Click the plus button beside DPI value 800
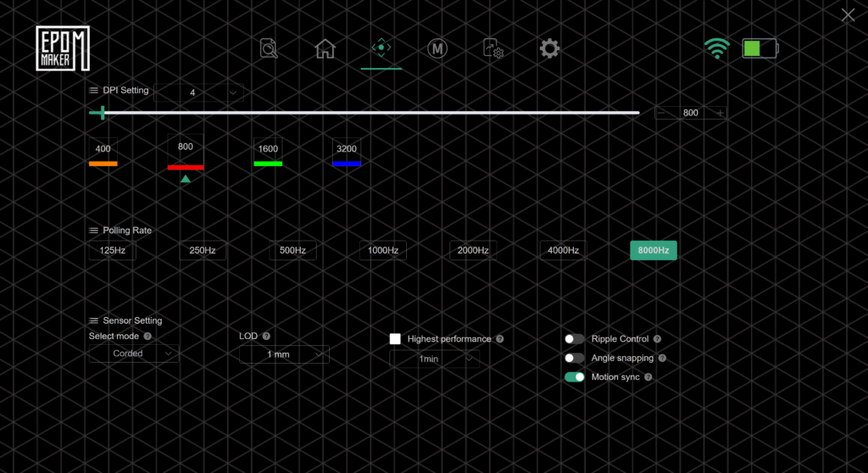This screenshot has width=868, height=473. [x=721, y=113]
